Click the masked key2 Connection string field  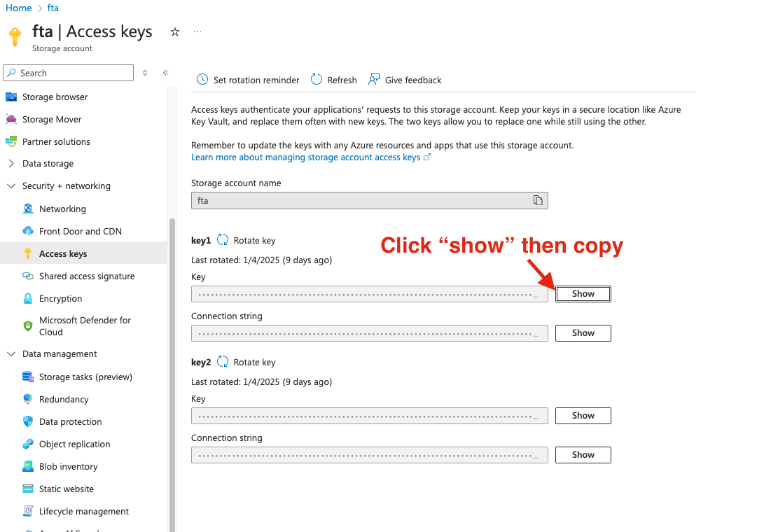click(369, 455)
